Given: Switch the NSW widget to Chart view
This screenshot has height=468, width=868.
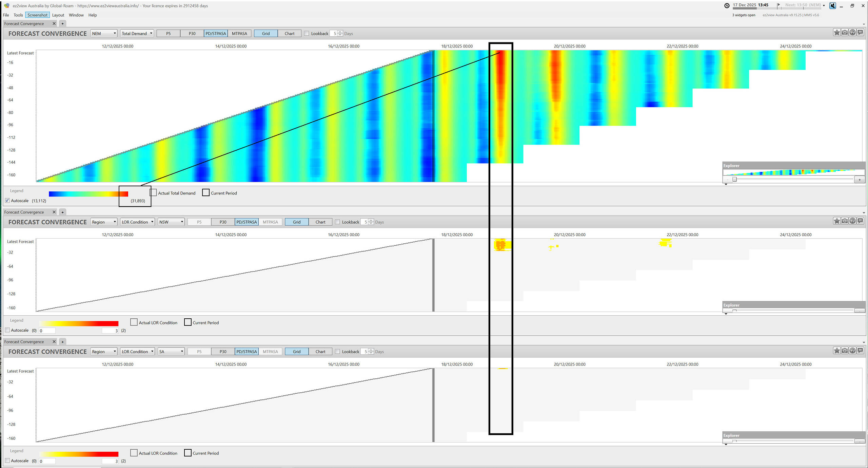Looking at the screenshot, I should click(320, 222).
